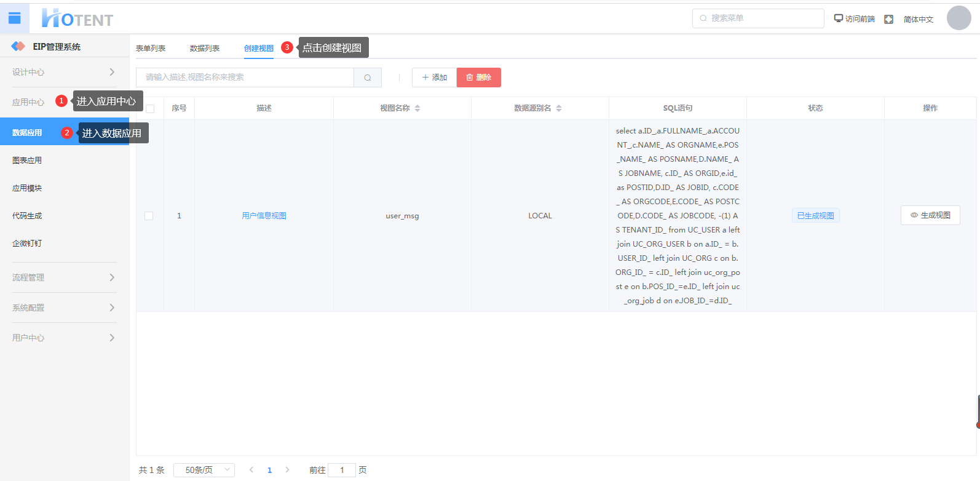Collapse the 应用中心 menu

coord(28,102)
